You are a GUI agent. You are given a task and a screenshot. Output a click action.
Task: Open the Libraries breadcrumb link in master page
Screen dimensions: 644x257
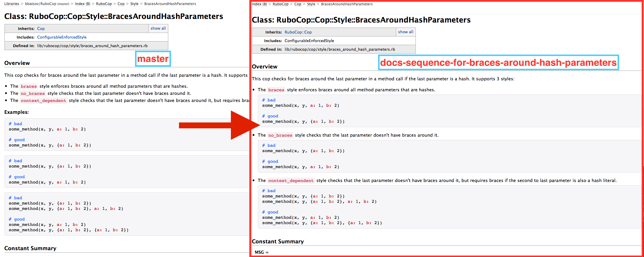pyautogui.click(x=12, y=4)
